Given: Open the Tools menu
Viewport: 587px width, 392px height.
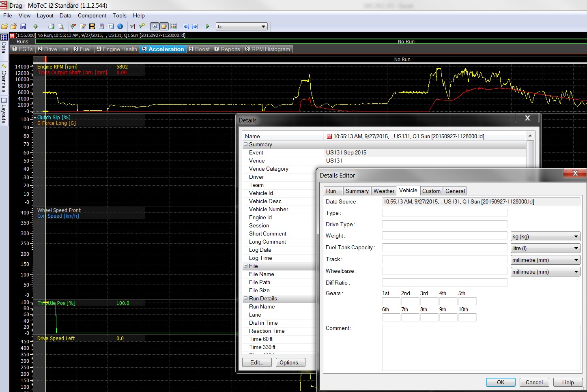Looking at the screenshot, I should (x=120, y=15).
